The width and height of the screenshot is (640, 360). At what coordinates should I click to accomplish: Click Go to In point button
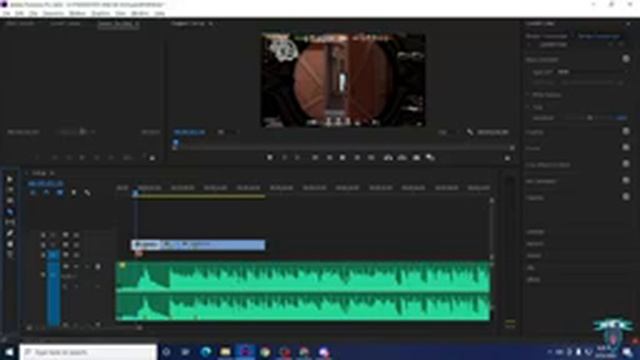tap(315, 158)
